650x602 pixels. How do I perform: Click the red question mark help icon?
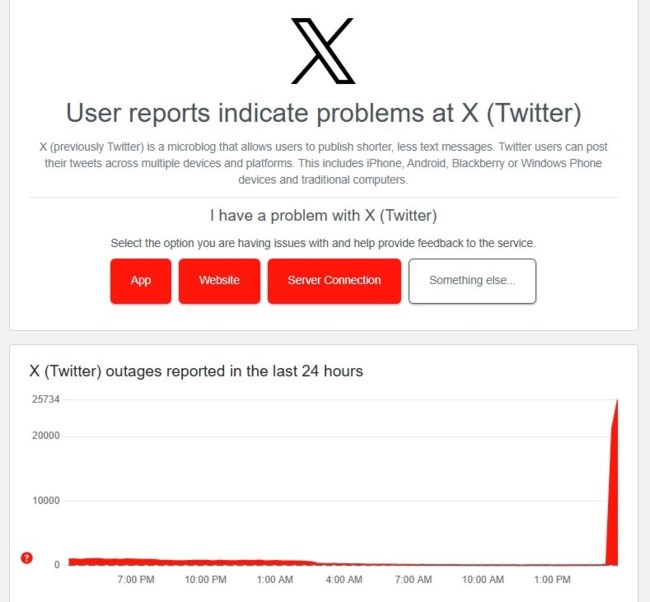(x=26, y=558)
